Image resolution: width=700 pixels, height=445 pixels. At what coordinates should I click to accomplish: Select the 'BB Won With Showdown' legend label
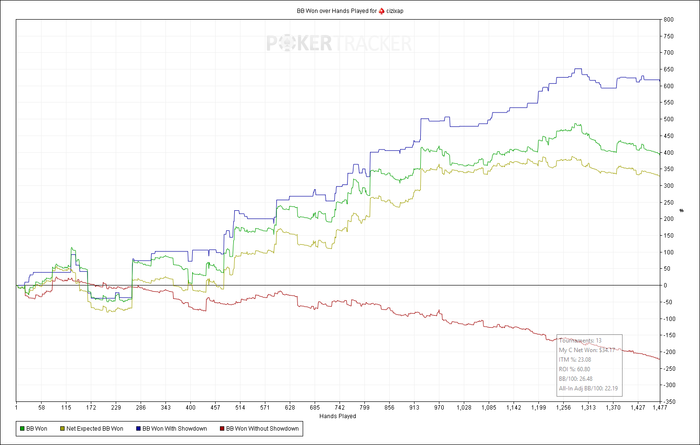pyautogui.click(x=175, y=428)
